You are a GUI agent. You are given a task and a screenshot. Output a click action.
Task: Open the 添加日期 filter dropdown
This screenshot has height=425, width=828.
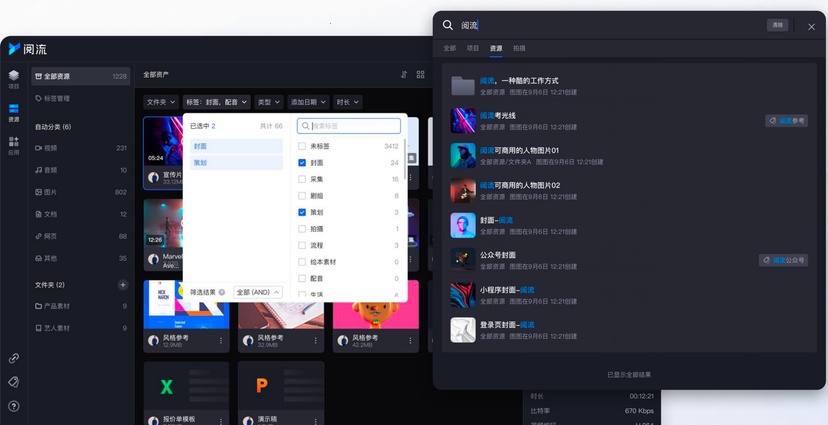[307, 102]
